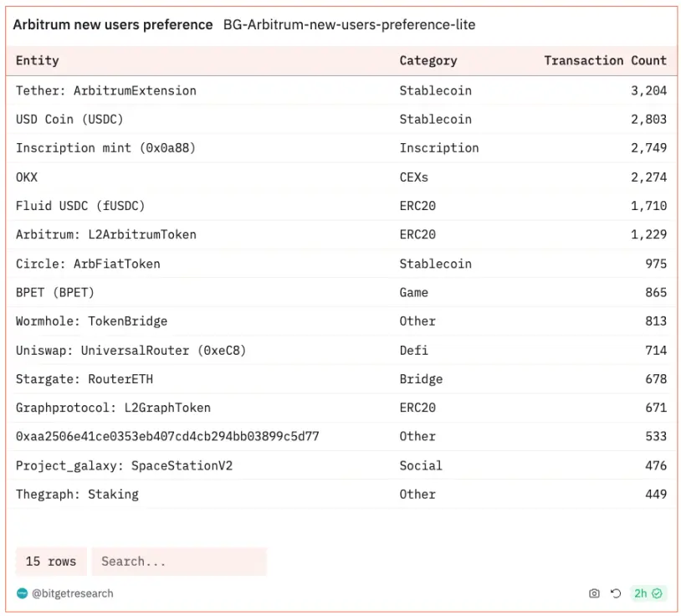Open the @bitgetresearch profile link

(x=73, y=593)
